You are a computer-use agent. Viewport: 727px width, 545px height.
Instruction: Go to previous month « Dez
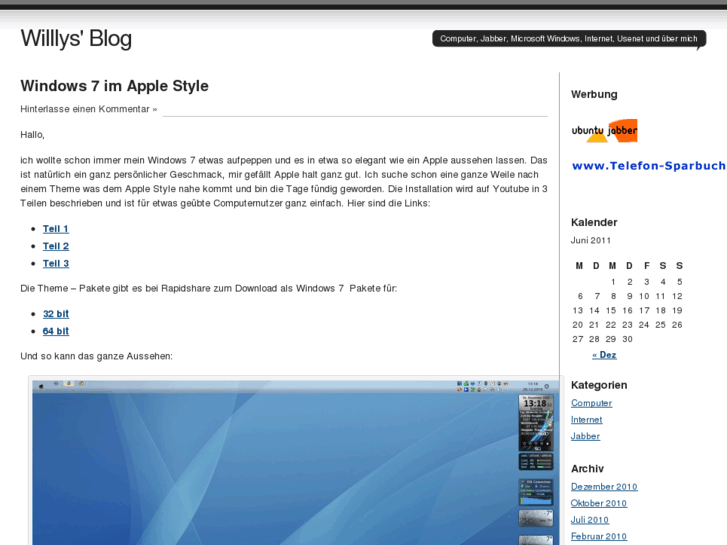[x=604, y=355]
